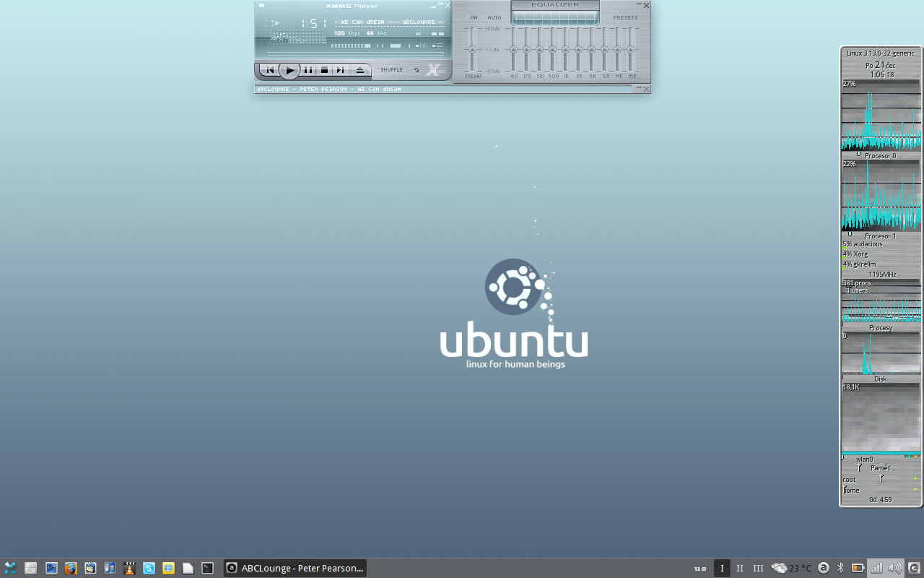Click the us keyboard layout indicator
Image resolution: width=924 pixels, height=578 pixels.
(700, 568)
